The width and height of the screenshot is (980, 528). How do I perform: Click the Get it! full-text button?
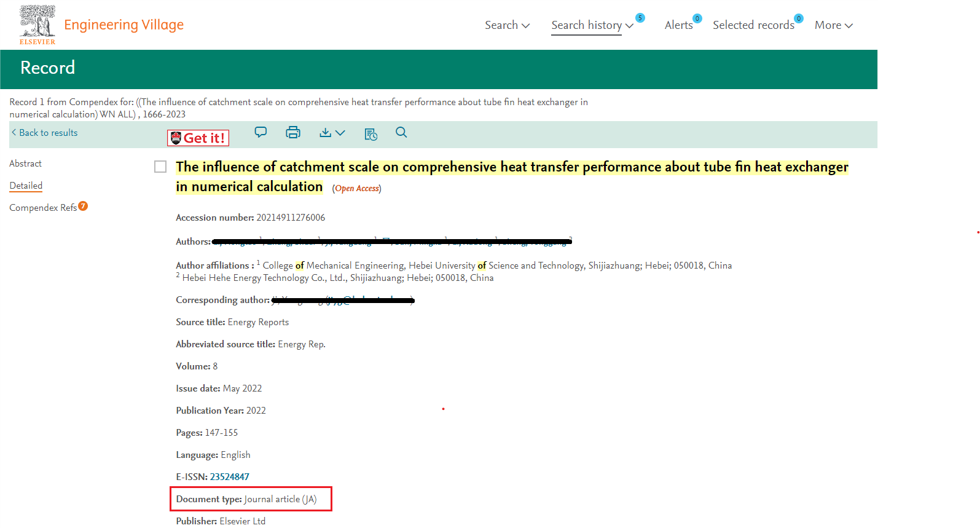[x=198, y=138]
